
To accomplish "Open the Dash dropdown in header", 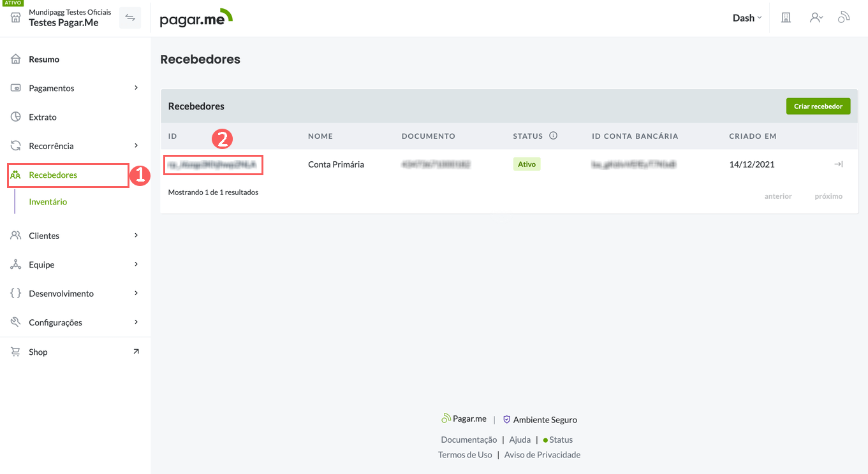I will click(x=747, y=18).
